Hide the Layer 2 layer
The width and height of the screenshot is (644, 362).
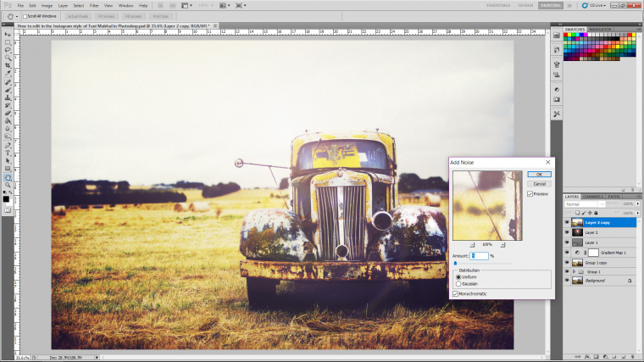coord(567,232)
